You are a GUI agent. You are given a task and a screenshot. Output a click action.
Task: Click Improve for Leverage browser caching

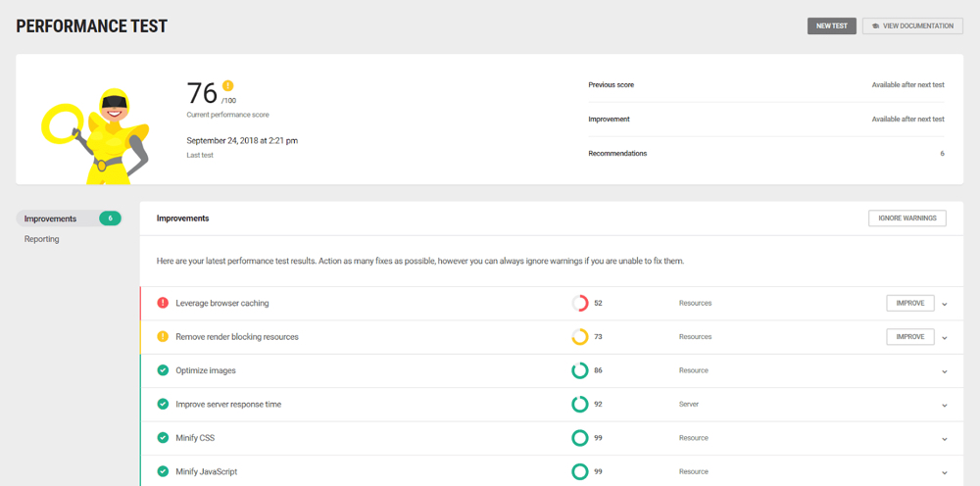[910, 303]
